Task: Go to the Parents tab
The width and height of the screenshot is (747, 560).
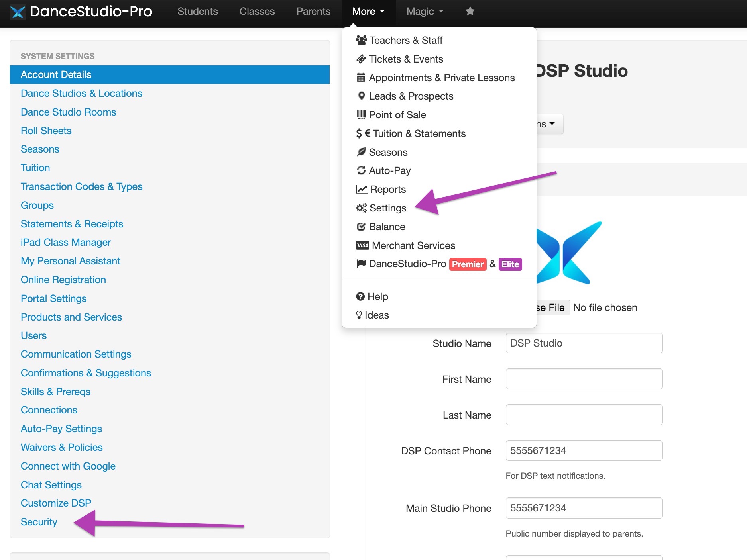Action: tap(313, 11)
